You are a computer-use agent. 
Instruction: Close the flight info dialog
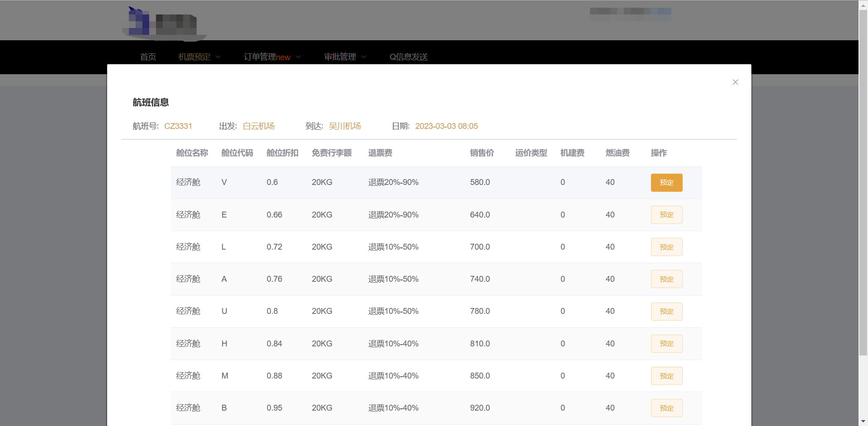[735, 82]
